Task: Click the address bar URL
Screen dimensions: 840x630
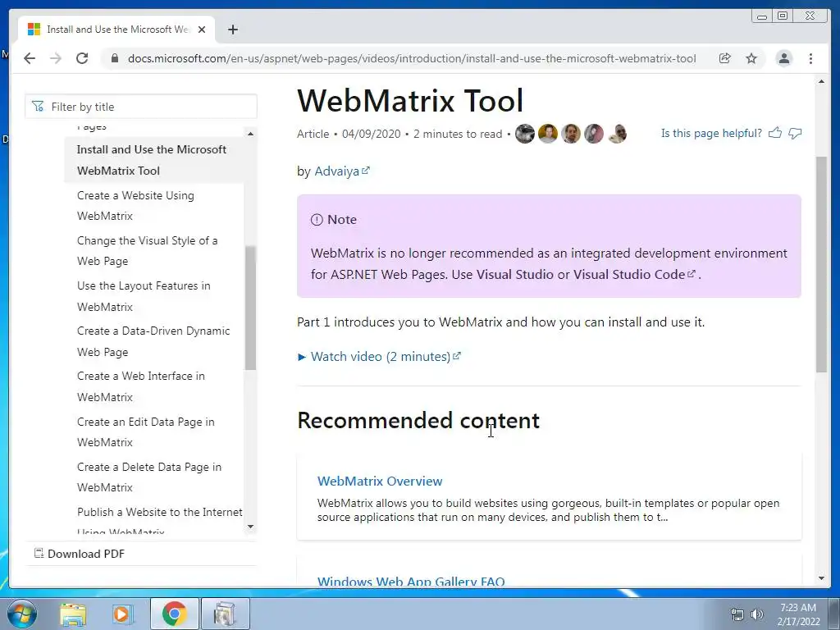Action: 412,58
